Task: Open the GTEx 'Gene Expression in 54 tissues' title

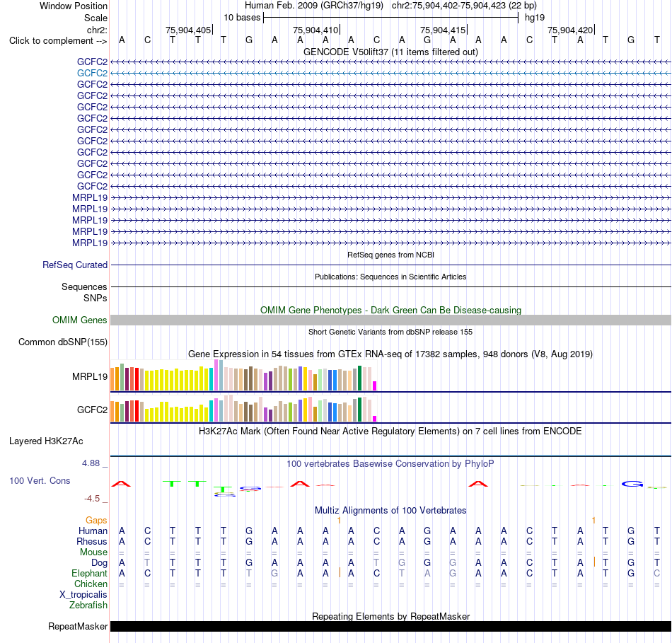Action: (x=390, y=354)
